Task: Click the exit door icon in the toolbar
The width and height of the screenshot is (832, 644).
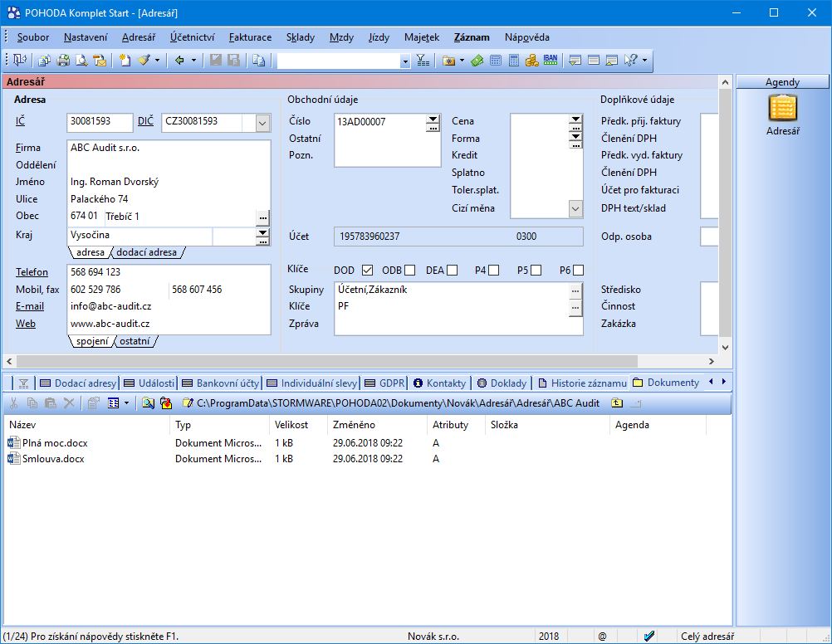Action: click(20, 60)
